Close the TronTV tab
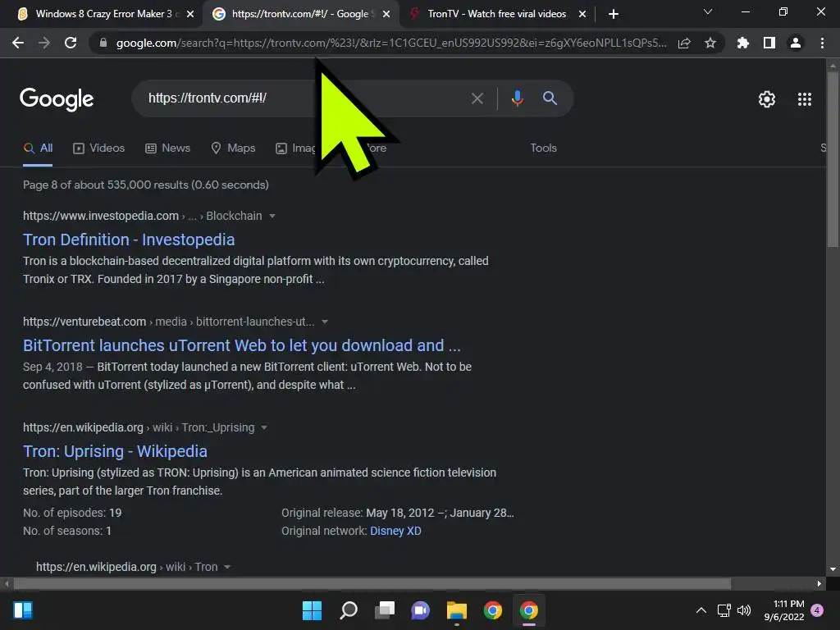The image size is (840, 630). (582, 14)
